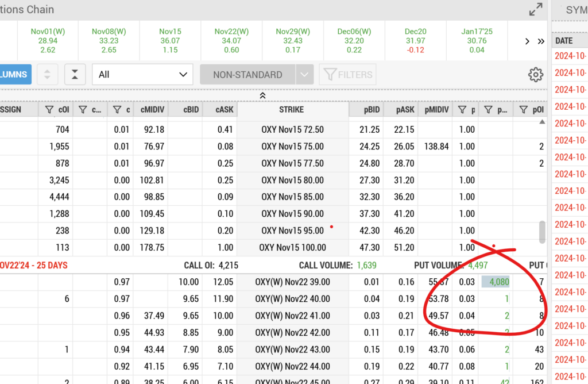Viewport: 588px width, 384px height.
Task: Click the 138.84 pMIDIV value
Action: coord(436,147)
